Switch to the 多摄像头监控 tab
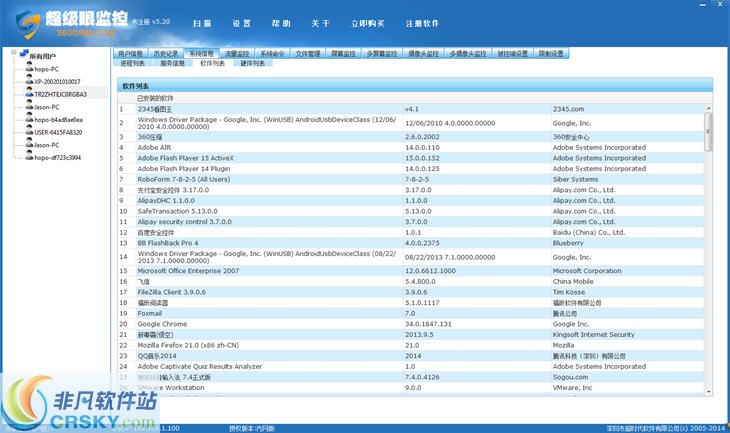Screen dimensions: 730x433 pyautogui.click(x=468, y=54)
